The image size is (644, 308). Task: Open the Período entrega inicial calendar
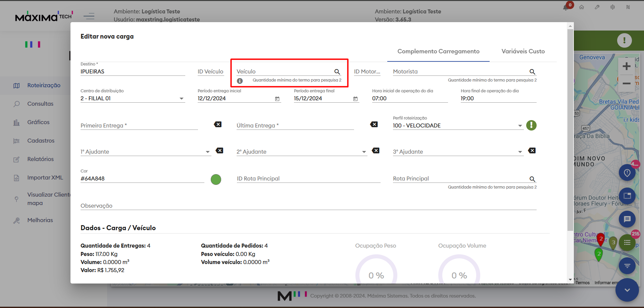pos(277,99)
